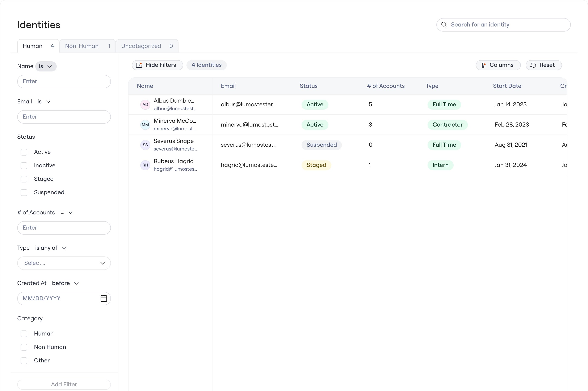Open the Rubeus Hagrid identity name
Image resolution: width=588 pixels, height=391 pixels.
click(x=174, y=161)
